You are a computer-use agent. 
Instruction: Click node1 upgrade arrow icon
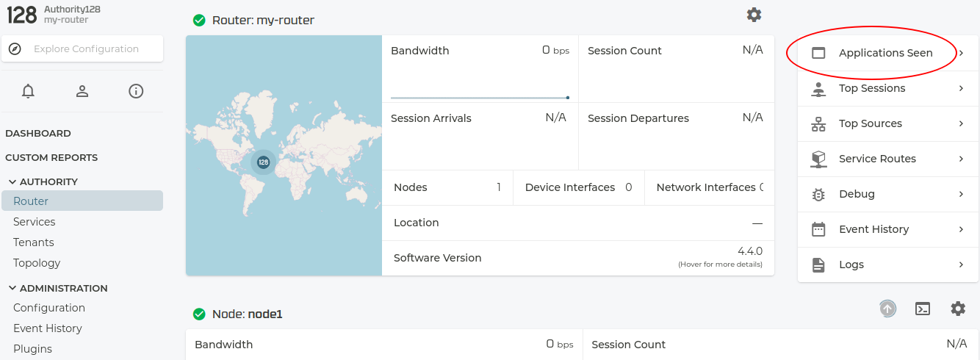coord(887,309)
